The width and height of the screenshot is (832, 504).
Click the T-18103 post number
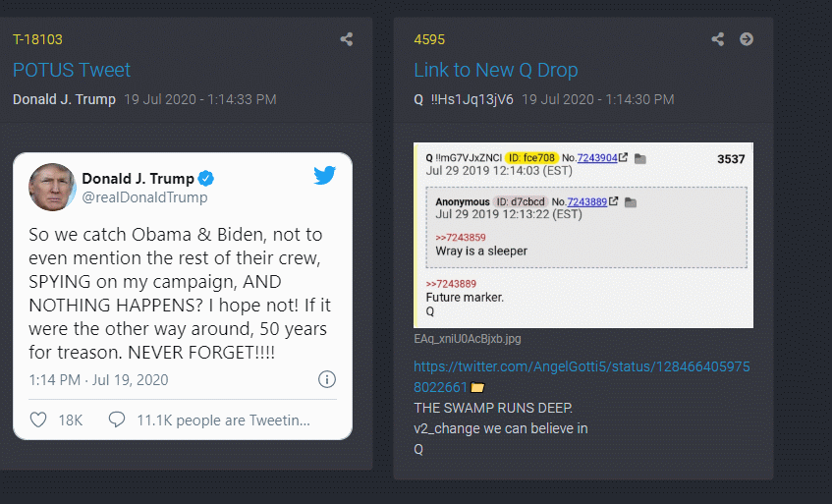pyautogui.click(x=37, y=39)
